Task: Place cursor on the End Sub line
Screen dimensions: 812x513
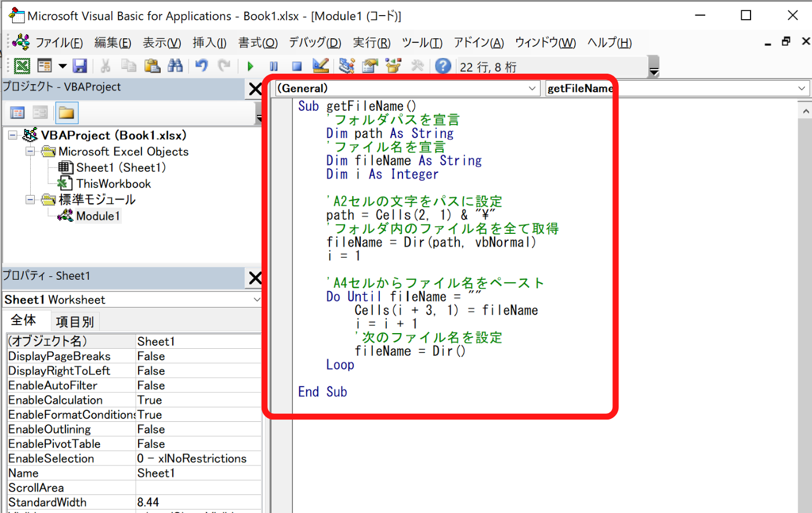Action: pyautogui.click(x=322, y=392)
